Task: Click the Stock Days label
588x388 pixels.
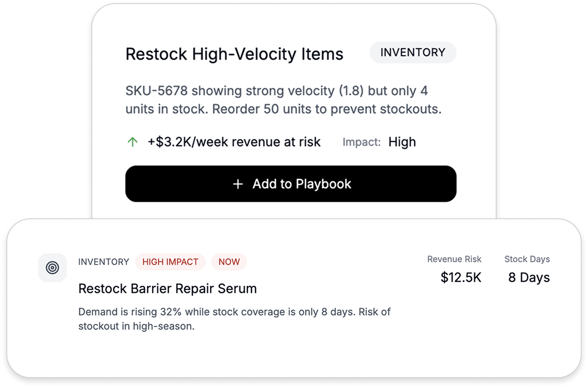Action: 527,259
